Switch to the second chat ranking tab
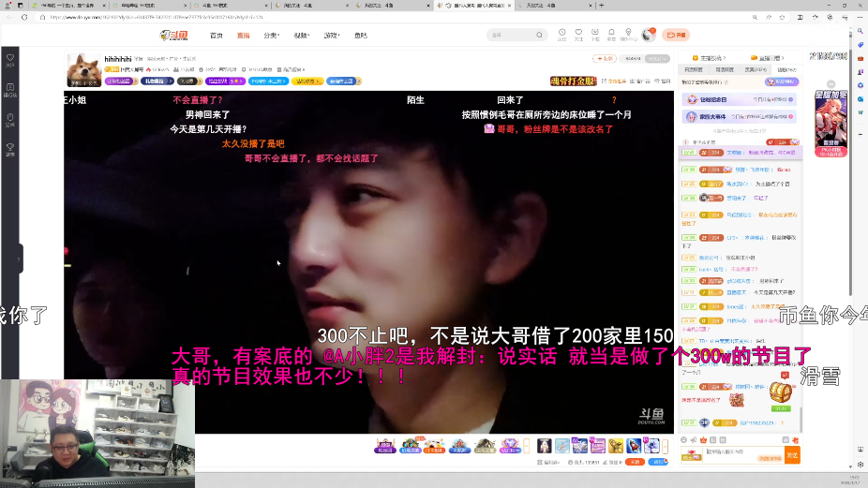 tap(725, 69)
